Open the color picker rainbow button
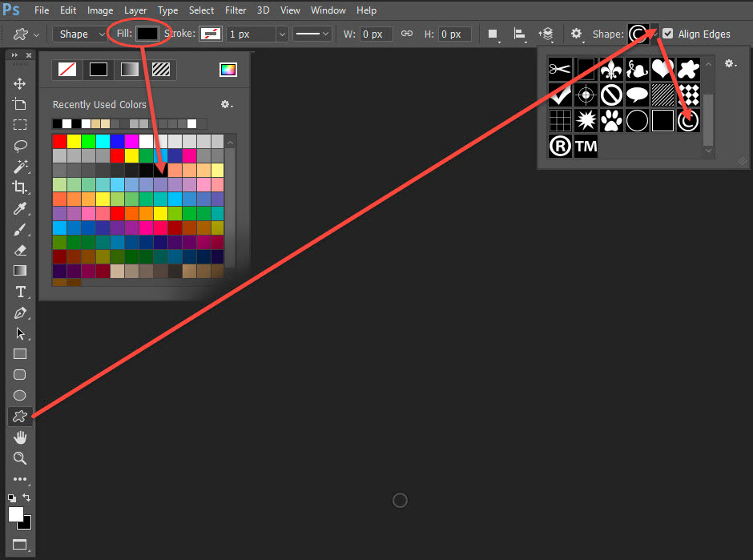Screen dimensions: 753x560 tap(228, 70)
